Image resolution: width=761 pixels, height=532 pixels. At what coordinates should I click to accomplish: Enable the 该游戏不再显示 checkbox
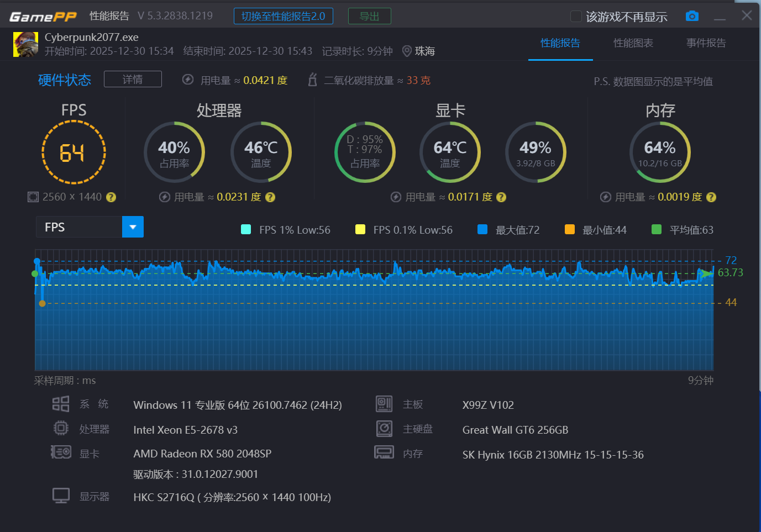pyautogui.click(x=576, y=17)
